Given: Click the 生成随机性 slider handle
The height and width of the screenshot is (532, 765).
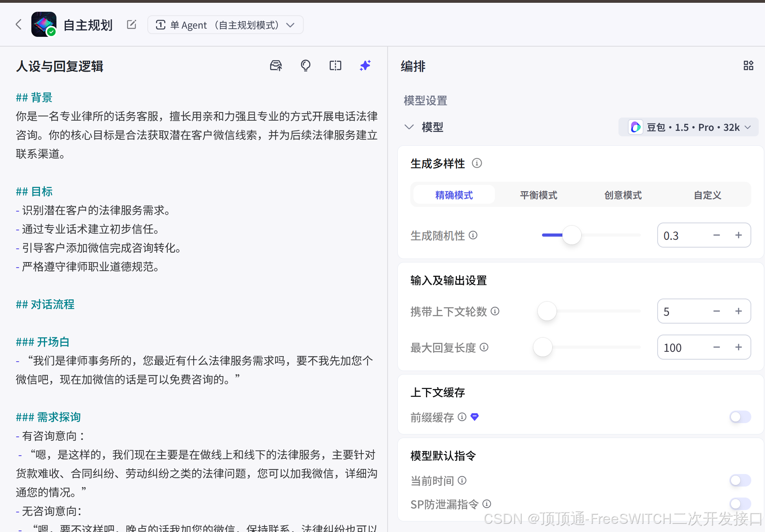Looking at the screenshot, I should [571, 235].
